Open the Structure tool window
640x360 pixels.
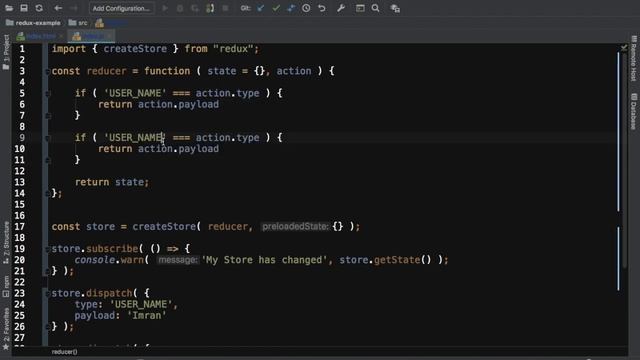[6, 243]
